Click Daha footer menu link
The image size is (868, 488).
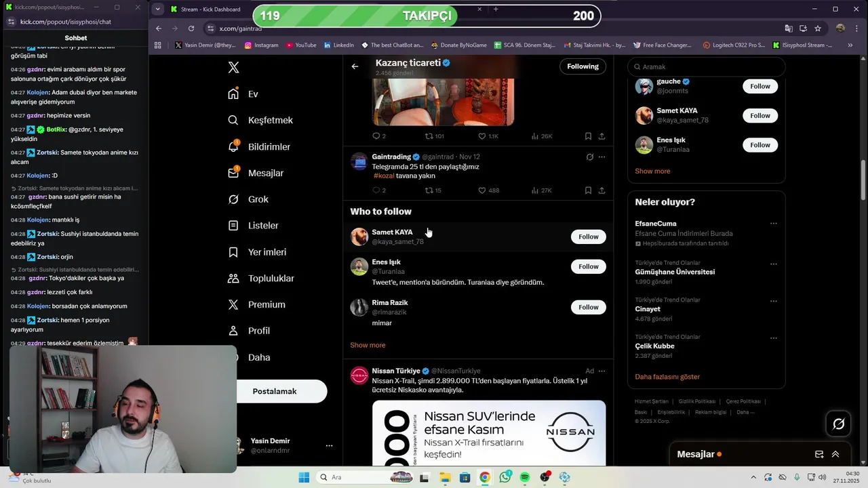coord(745,412)
